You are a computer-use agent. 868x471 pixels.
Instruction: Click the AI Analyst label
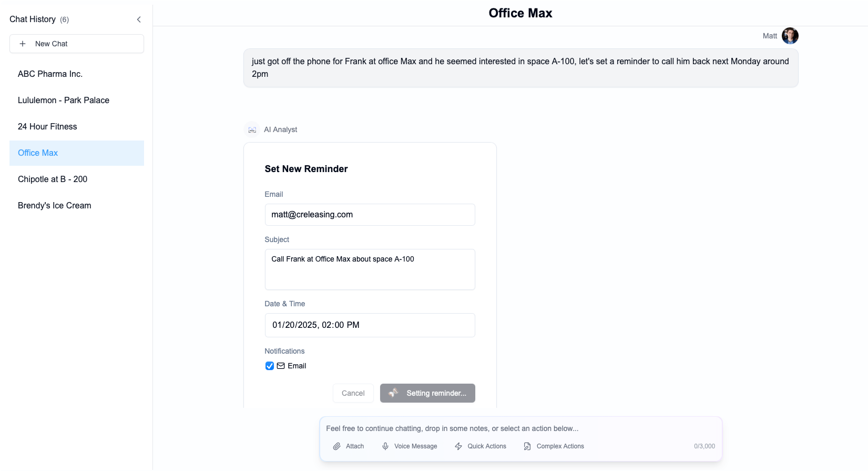coord(280,129)
